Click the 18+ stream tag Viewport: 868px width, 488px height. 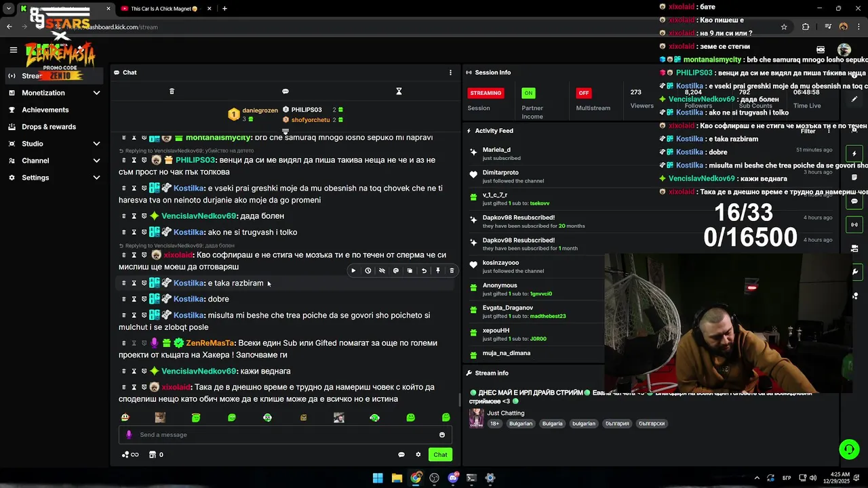click(x=495, y=424)
